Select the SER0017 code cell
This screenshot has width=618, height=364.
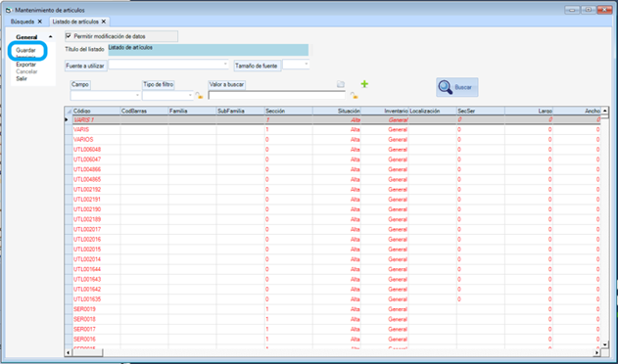click(97, 330)
